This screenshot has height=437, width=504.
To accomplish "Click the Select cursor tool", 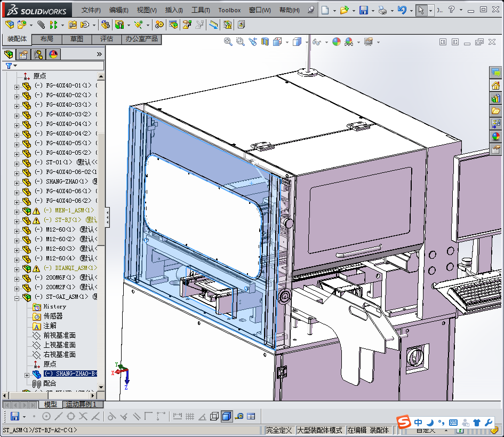I will [x=421, y=10].
